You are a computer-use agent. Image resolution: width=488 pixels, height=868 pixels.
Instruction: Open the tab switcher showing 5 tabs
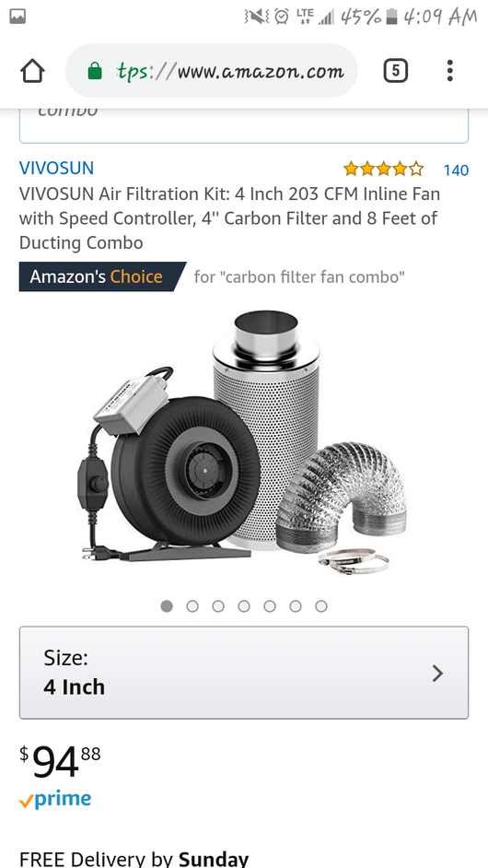(x=396, y=71)
